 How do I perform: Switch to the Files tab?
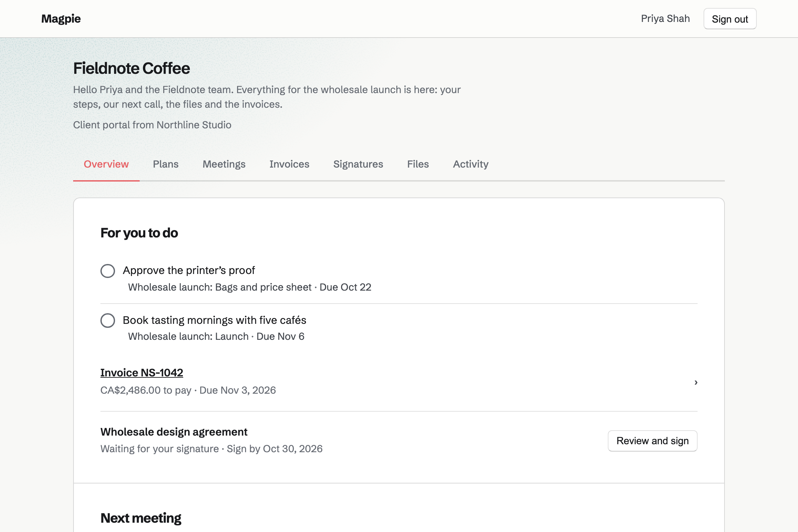(x=418, y=164)
